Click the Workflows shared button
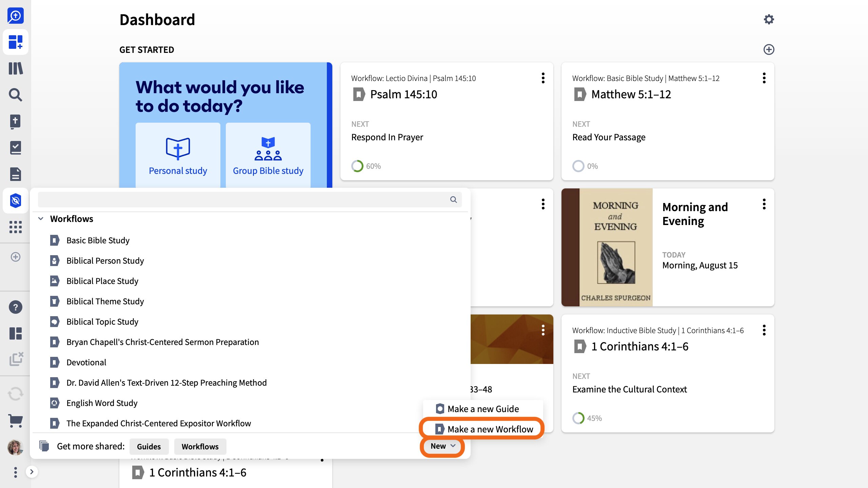This screenshot has height=488, width=868. [x=200, y=446]
